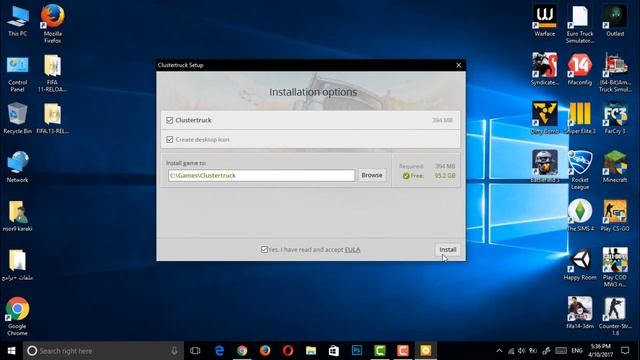Image resolution: width=640 pixels, height=360 pixels.
Task: Click the Install button
Action: pyautogui.click(x=448, y=249)
